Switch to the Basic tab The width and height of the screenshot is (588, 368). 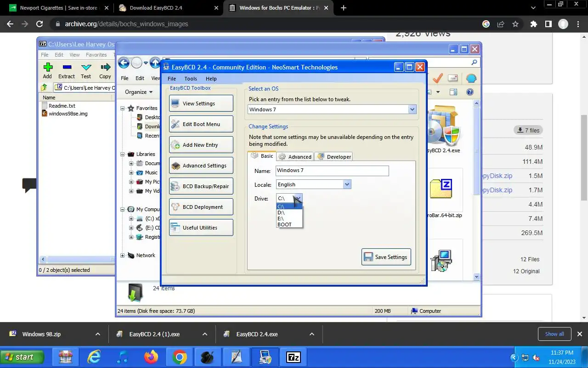click(x=262, y=156)
